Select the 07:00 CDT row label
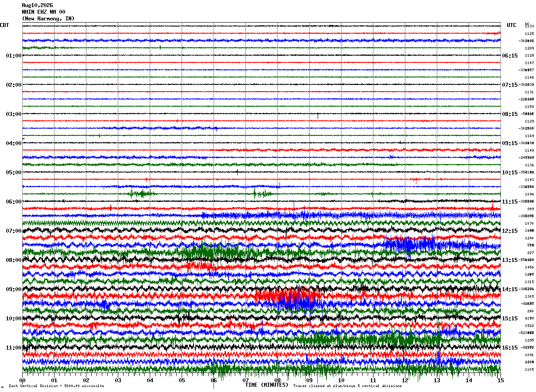Viewport: 536px width, 392px height. tap(14, 231)
